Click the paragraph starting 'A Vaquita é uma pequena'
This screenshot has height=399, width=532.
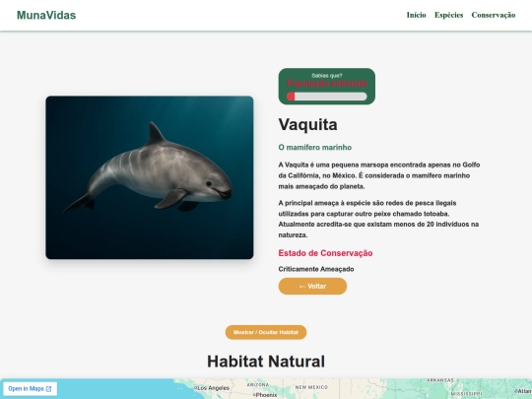click(x=379, y=175)
